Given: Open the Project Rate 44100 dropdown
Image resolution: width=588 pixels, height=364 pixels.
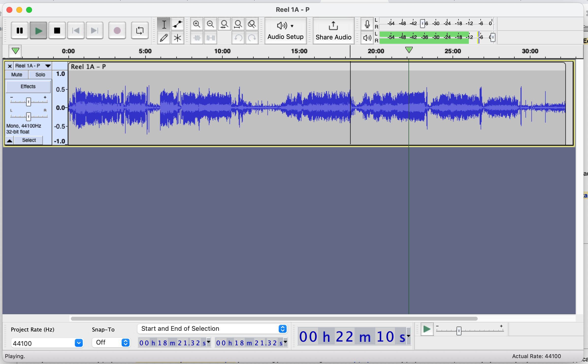Looking at the screenshot, I should point(47,343).
